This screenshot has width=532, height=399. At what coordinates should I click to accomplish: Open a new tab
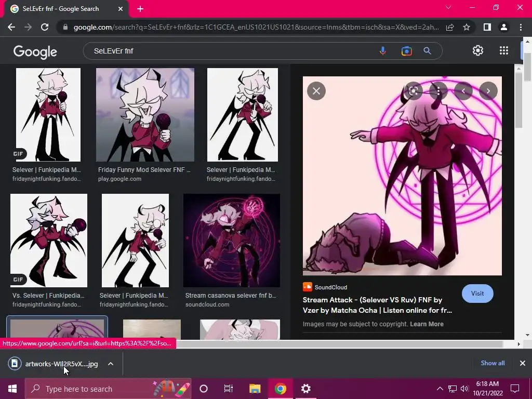pyautogui.click(x=140, y=9)
